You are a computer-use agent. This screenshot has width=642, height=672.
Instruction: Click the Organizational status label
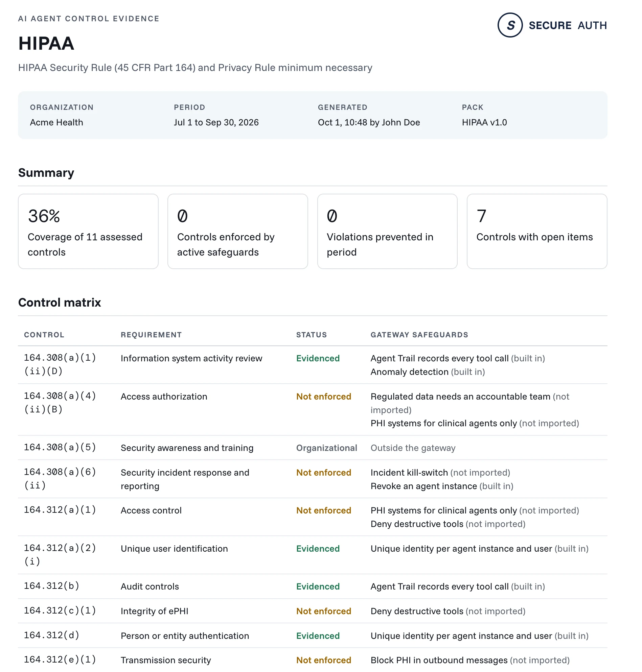click(x=326, y=448)
